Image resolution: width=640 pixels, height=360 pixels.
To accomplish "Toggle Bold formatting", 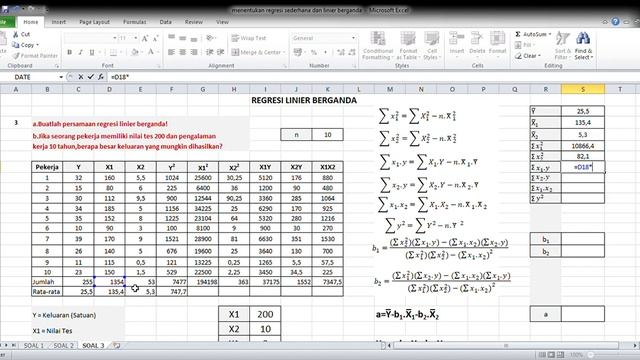I will 69,52.
